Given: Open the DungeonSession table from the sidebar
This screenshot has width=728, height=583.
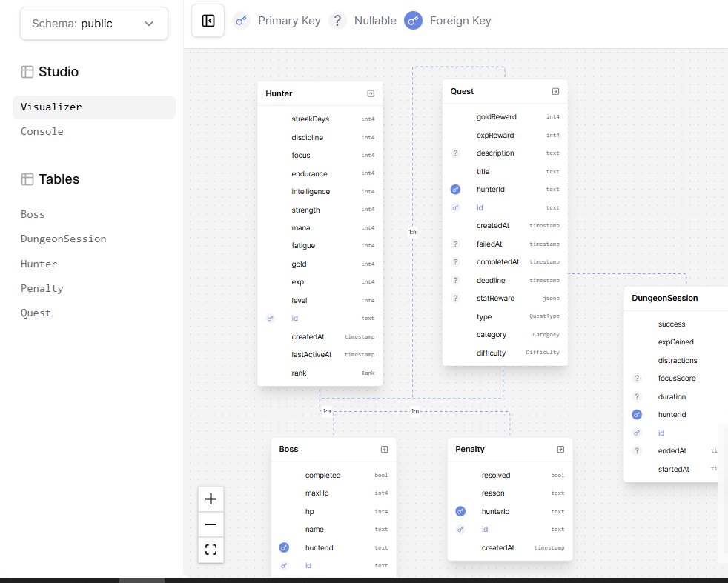Looking at the screenshot, I should [x=63, y=239].
